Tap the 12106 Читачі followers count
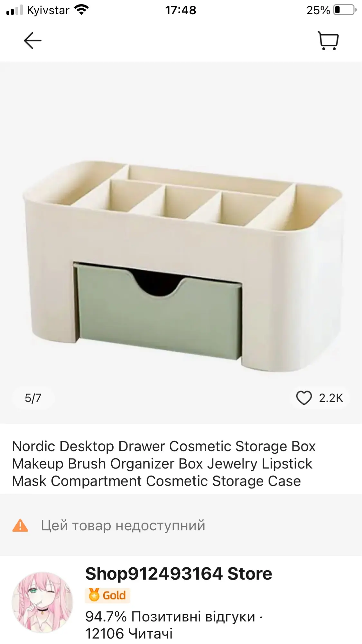Viewport: 362px width, 644px height. 129,633
